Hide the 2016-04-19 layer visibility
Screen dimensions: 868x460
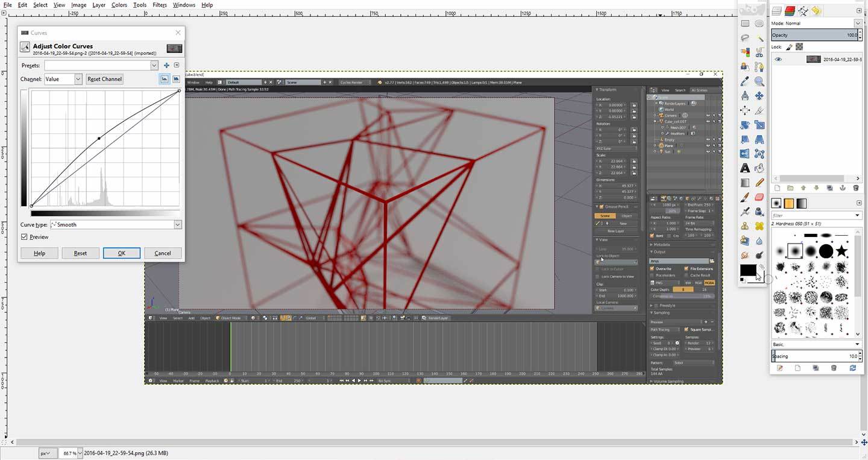(778, 59)
